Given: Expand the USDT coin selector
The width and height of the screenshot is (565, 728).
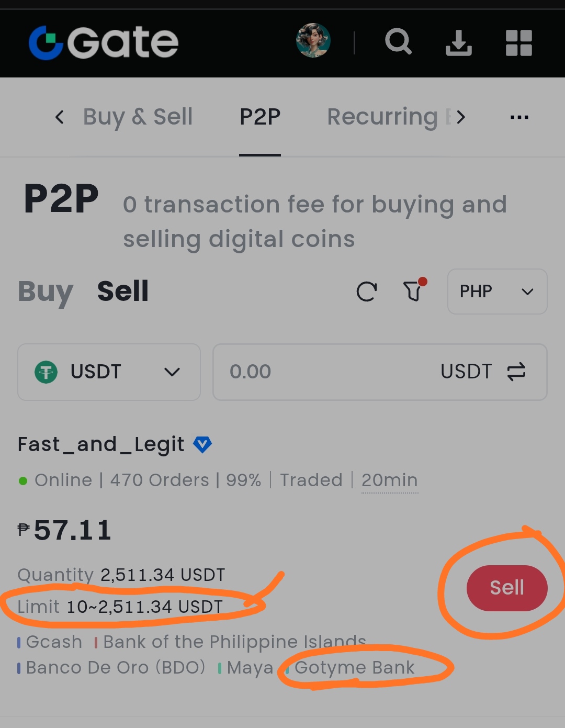Looking at the screenshot, I should point(109,372).
